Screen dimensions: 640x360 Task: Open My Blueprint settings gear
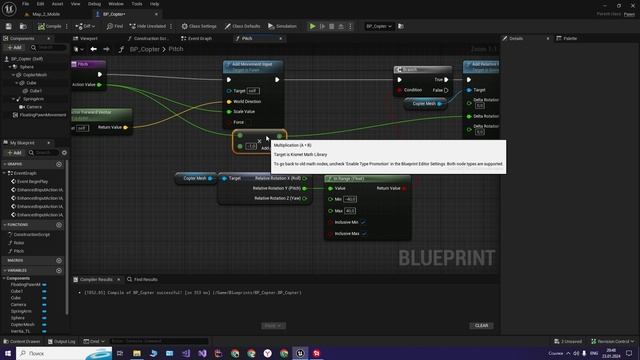pyautogui.click(x=64, y=153)
